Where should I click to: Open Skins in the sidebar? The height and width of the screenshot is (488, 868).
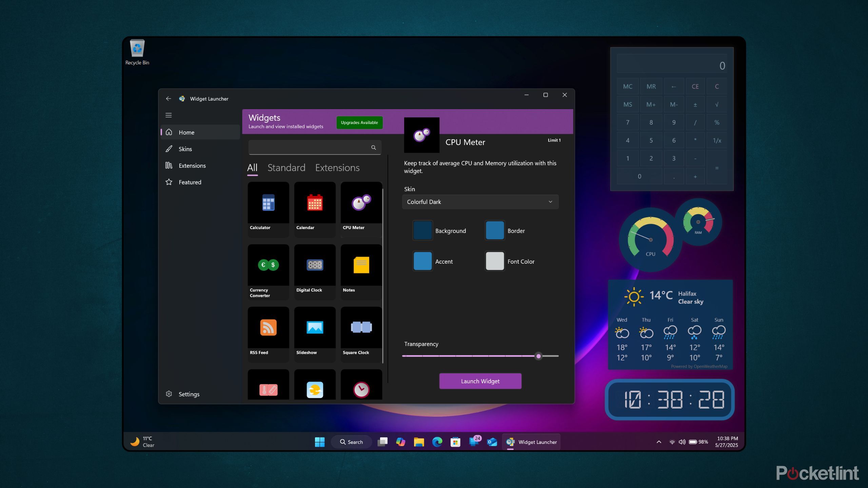tap(200, 149)
